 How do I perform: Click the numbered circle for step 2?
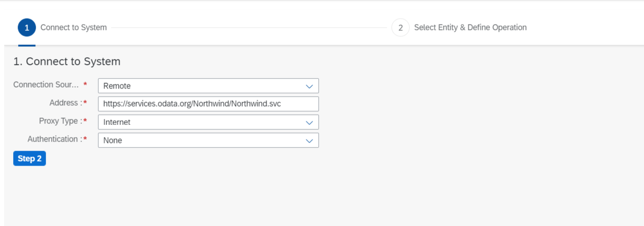coord(400,28)
